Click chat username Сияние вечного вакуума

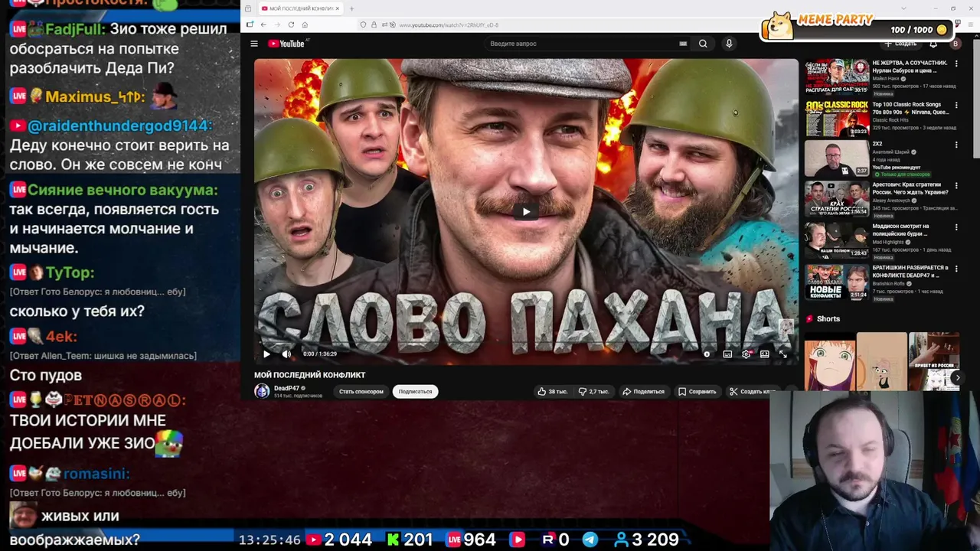(122, 190)
